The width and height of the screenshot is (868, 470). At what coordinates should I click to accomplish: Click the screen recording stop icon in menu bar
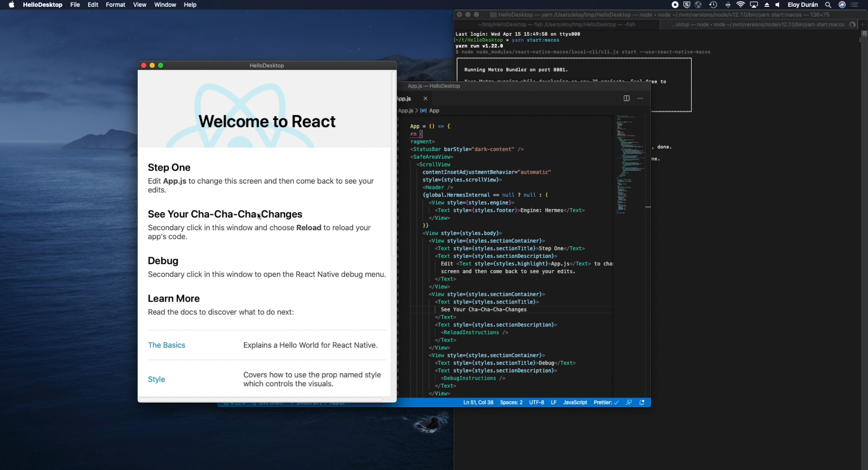pos(675,5)
